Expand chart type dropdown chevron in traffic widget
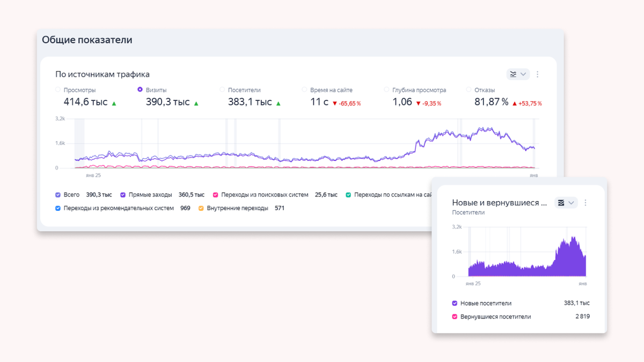This screenshot has height=362, width=644. tap(523, 75)
